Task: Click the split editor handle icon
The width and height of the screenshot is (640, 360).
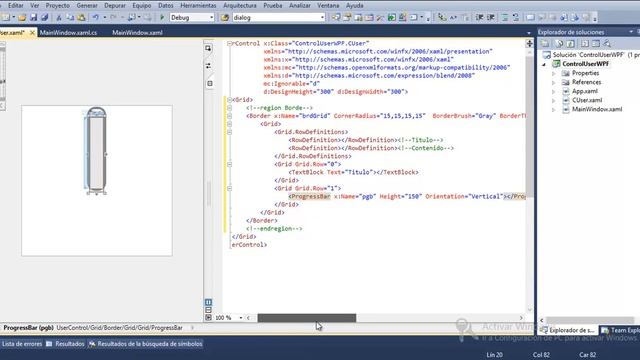Action: tap(529, 44)
